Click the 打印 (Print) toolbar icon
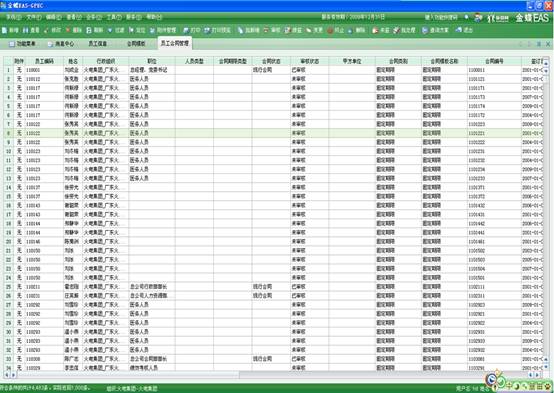Image resolution: width=554 pixels, height=393 pixels. (x=191, y=30)
